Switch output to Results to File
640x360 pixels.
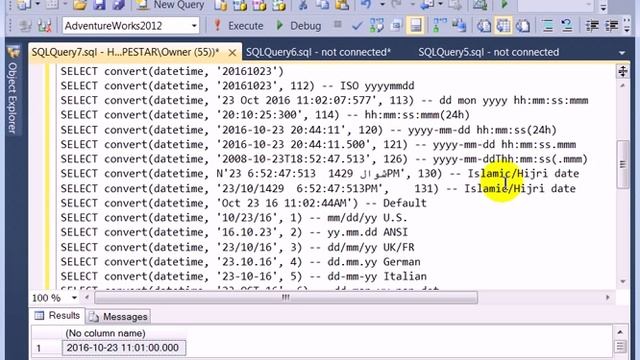[523, 26]
